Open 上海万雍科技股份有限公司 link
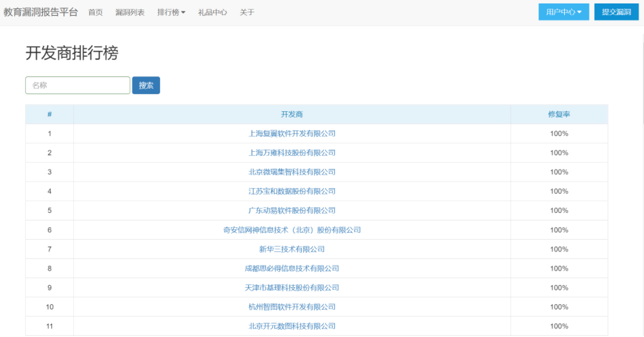Image resolution: width=644 pixels, height=337 pixels. tap(292, 153)
